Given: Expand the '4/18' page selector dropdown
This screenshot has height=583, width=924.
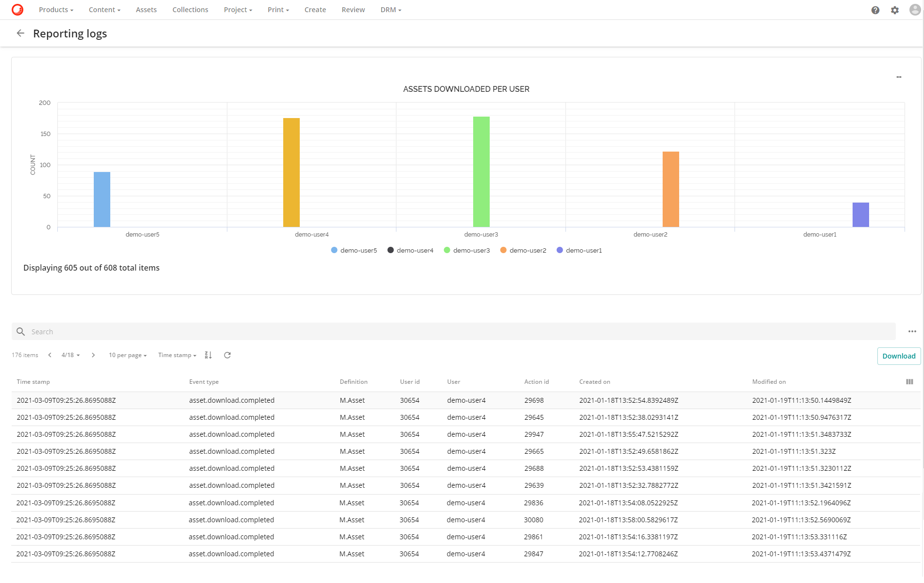Looking at the screenshot, I should point(70,355).
